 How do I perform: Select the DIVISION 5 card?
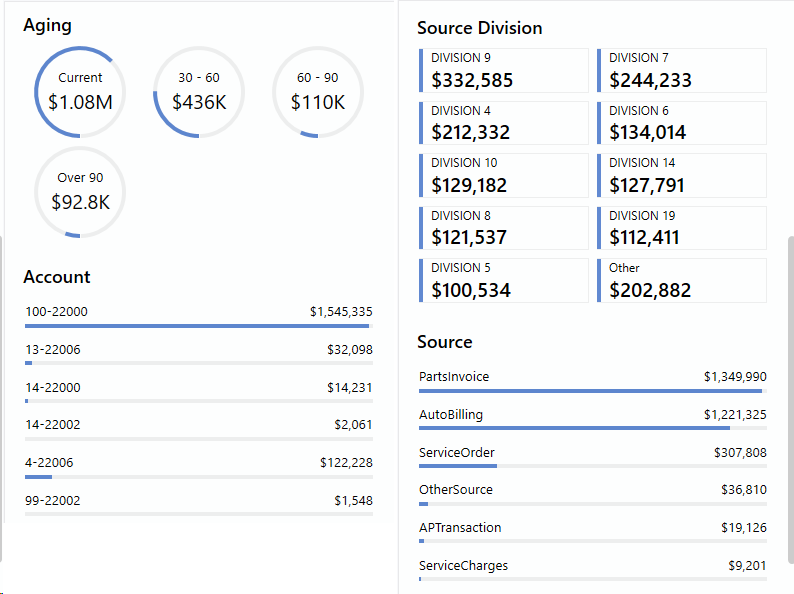click(505, 280)
